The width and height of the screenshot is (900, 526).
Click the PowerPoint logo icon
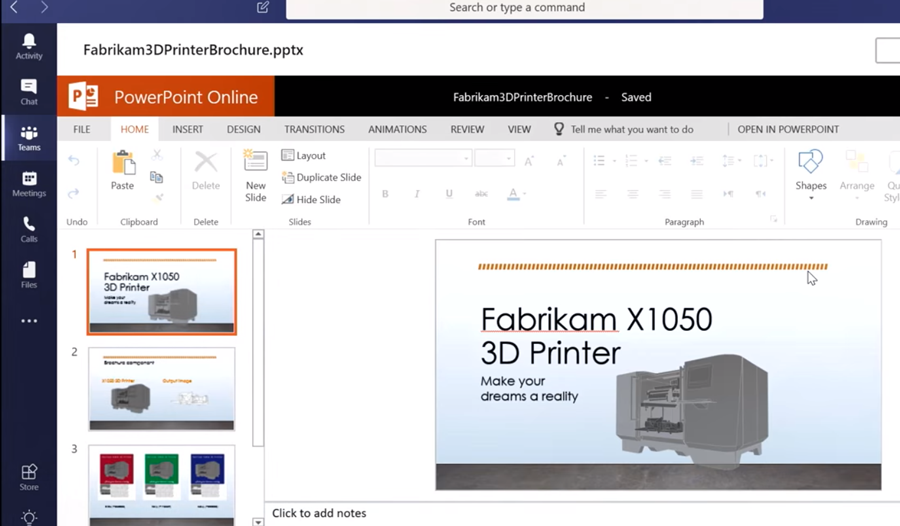(x=84, y=96)
